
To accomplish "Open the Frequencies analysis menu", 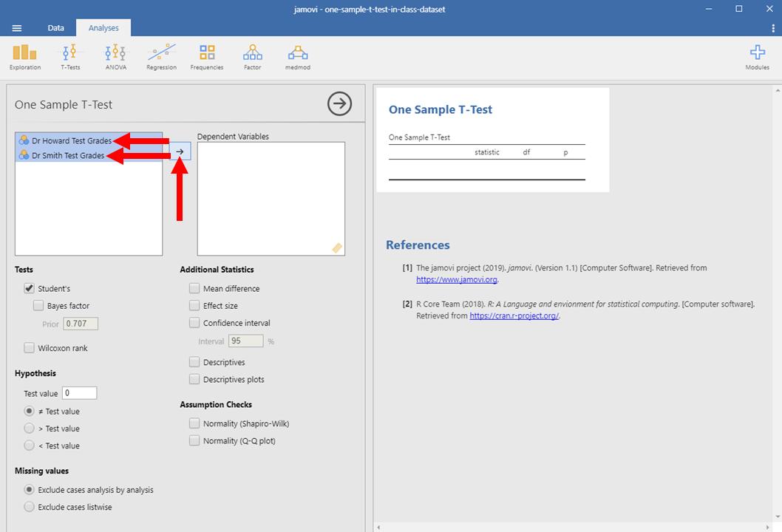I will click(207, 57).
